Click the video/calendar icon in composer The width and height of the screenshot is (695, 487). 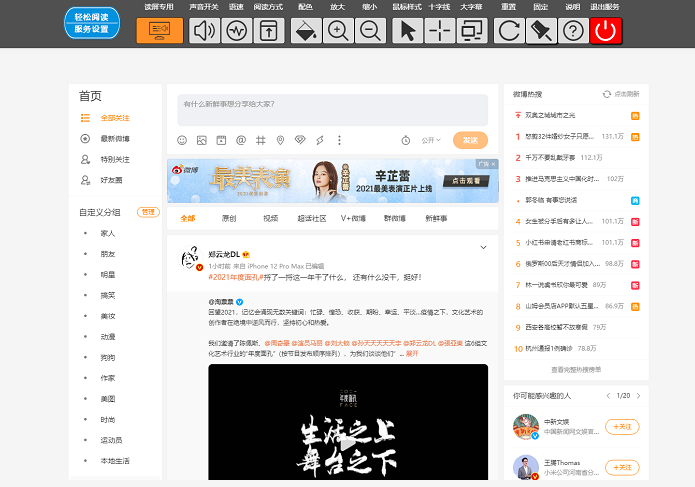tap(221, 140)
